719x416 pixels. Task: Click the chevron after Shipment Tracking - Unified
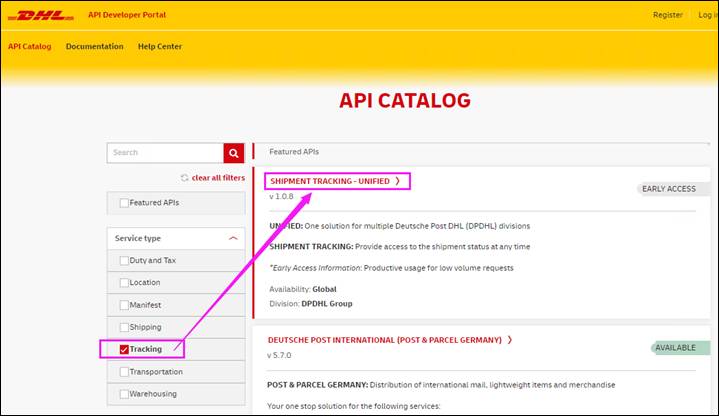point(398,181)
